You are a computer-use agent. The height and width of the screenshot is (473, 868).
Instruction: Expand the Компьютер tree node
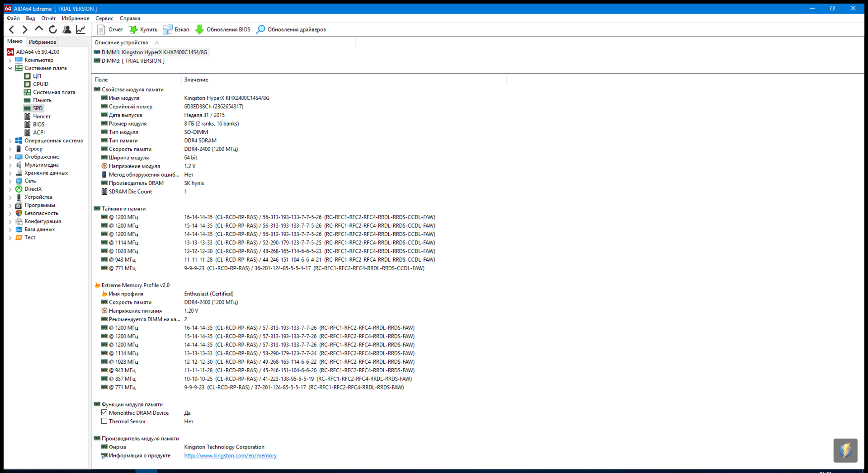10,60
